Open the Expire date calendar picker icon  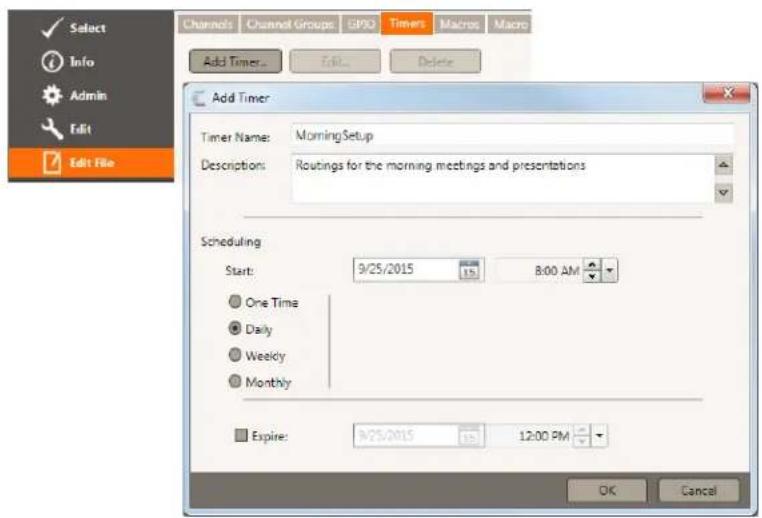[x=469, y=436]
